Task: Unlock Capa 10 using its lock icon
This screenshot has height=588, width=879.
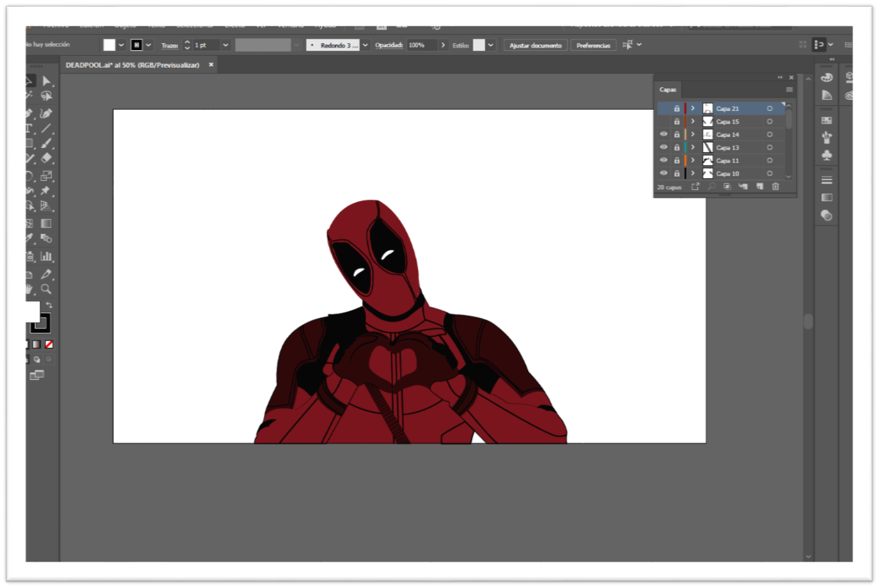Action: 677,173
